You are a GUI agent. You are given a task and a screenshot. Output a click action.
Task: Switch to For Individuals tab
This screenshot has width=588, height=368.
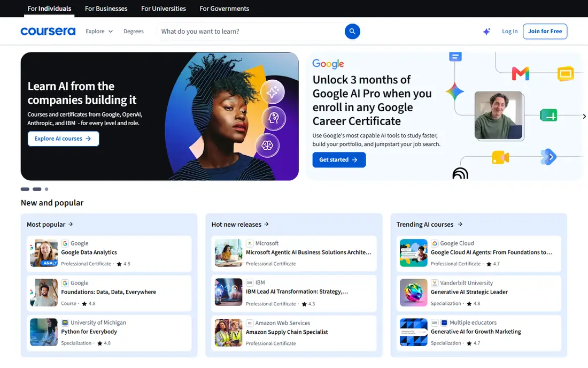coord(49,9)
